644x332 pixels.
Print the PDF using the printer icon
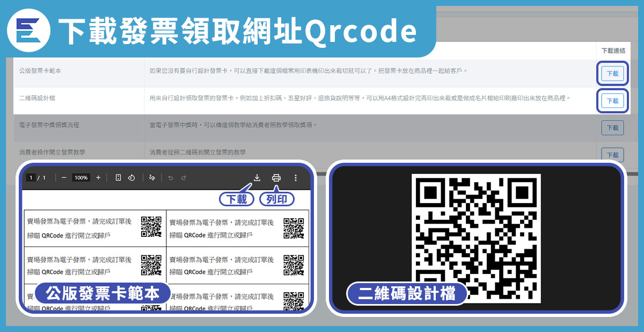pyautogui.click(x=276, y=177)
